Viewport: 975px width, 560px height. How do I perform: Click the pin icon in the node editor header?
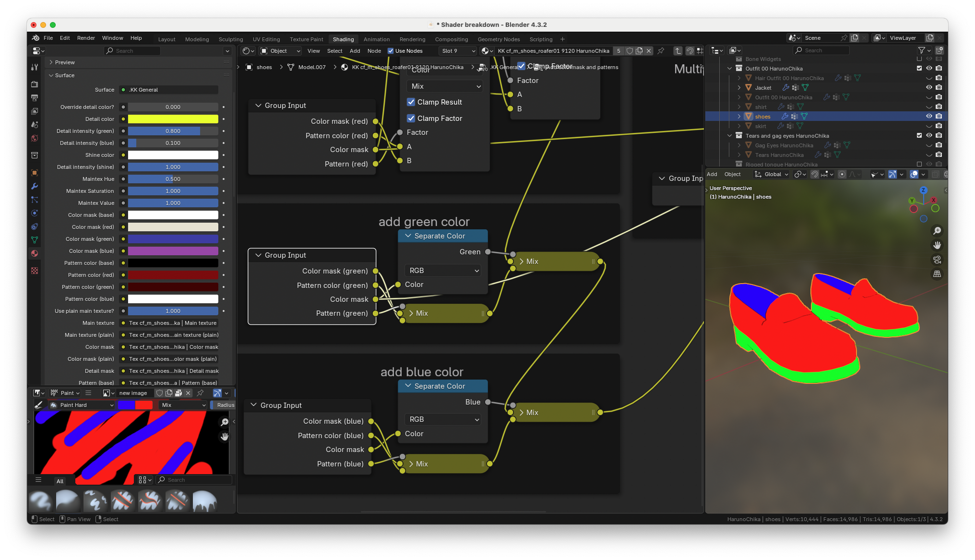tap(661, 51)
